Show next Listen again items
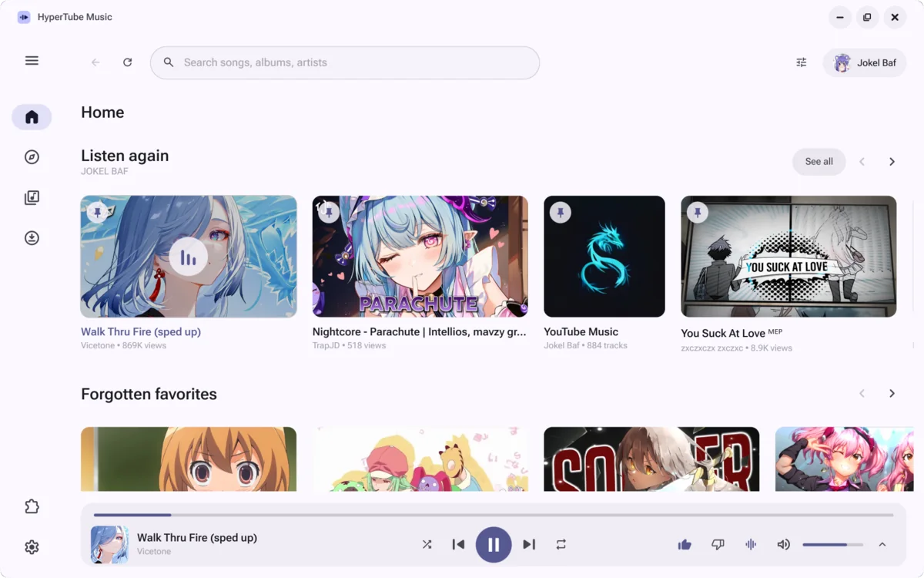This screenshot has width=924, height=578. click(892, 162)
